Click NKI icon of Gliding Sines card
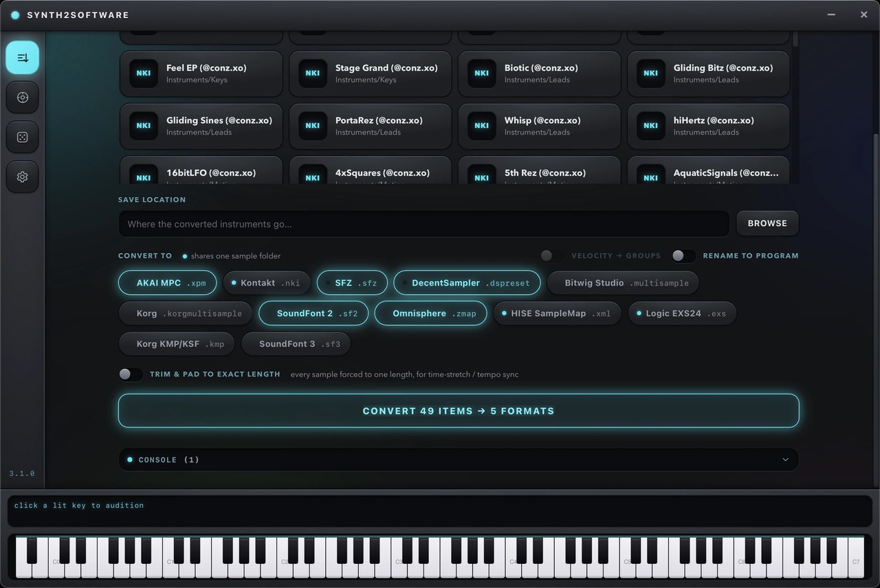Image resolution: width=880 pixels, height=588 pixels. 144,126
